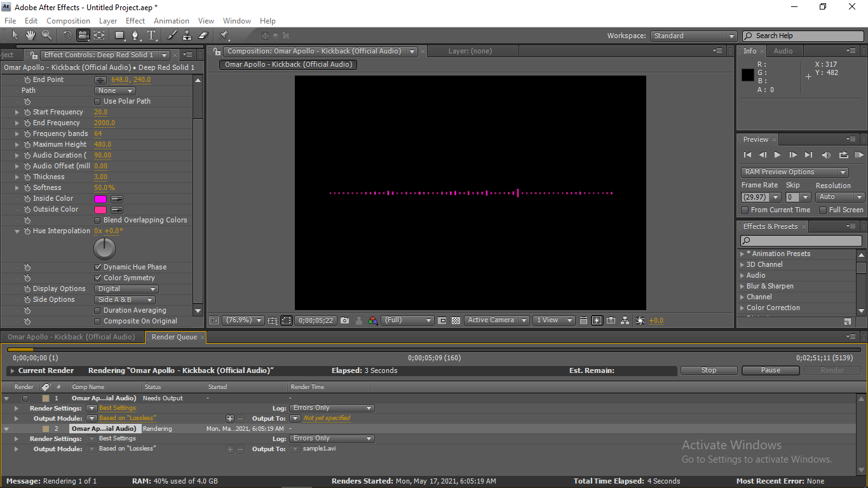
Task: Expand the Animation Presets category
Action: (x=742, y=254)
